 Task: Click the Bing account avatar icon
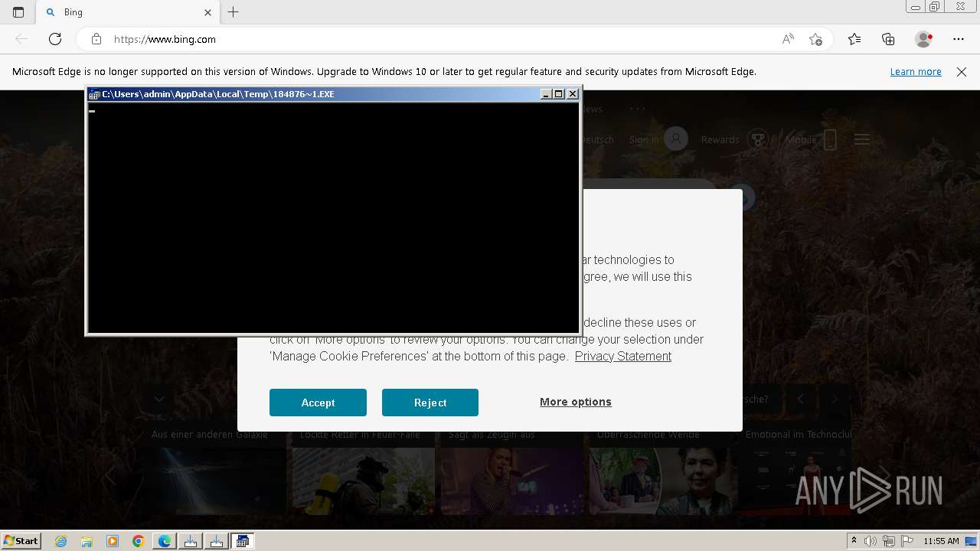(676, 139)
